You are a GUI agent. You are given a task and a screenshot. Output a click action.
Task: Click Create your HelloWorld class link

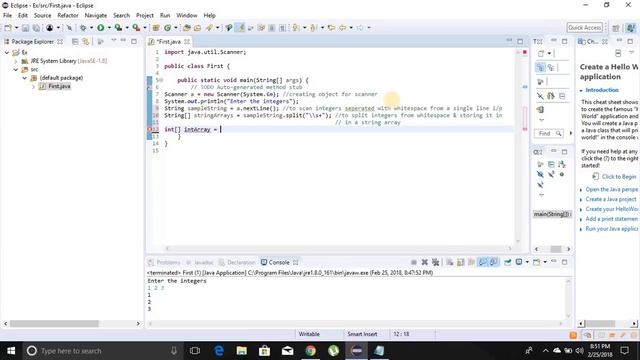click(x=611, y=209)
